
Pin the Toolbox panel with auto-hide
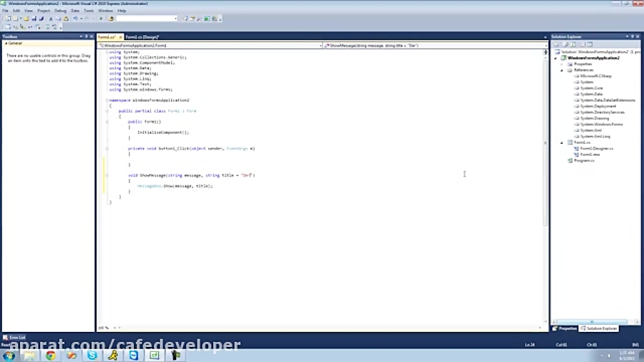(87, 36)
